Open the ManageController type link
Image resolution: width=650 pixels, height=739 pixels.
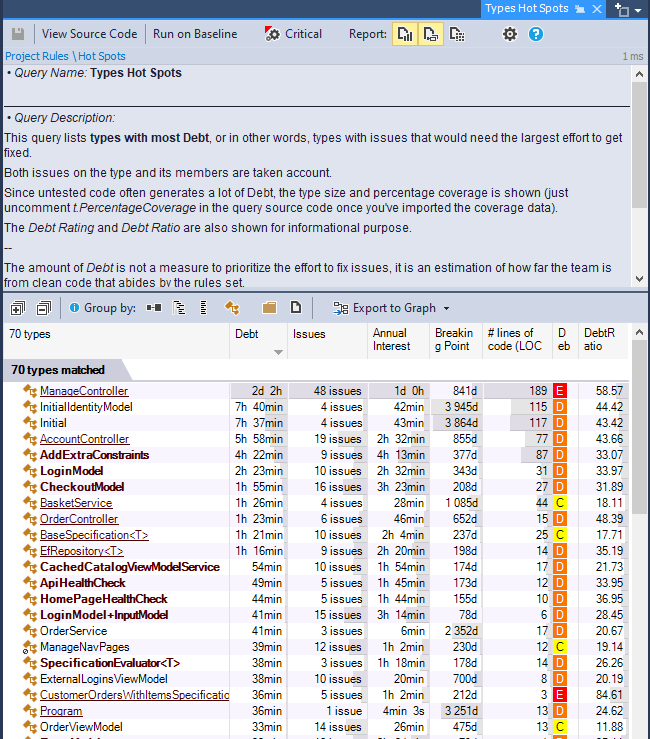84,391
